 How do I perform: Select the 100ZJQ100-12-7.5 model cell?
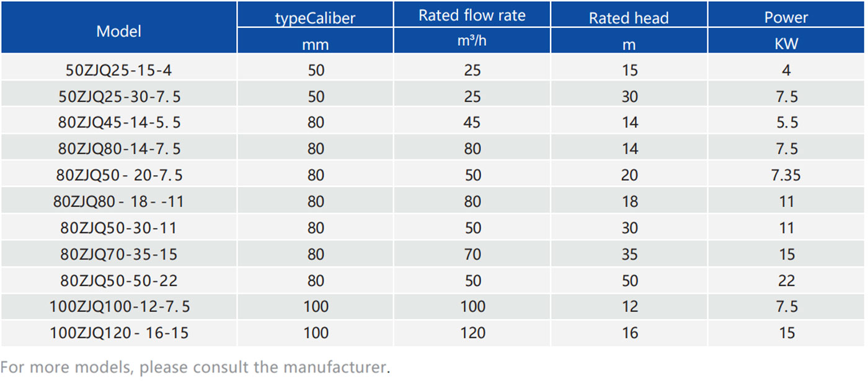[119, 307]
